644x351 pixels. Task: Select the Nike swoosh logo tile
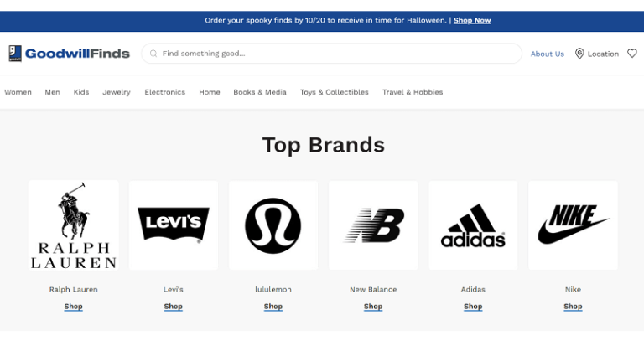(573, 225)
